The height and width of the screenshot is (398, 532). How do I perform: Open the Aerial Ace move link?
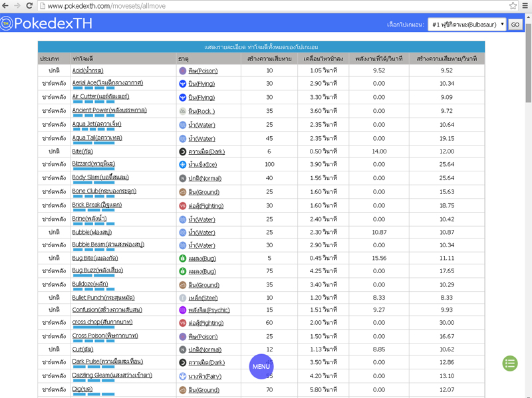click(108, 82)
